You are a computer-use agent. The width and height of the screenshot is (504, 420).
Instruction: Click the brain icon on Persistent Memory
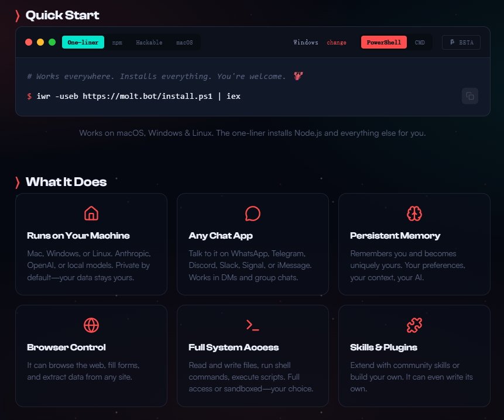(x=414, y=213)
